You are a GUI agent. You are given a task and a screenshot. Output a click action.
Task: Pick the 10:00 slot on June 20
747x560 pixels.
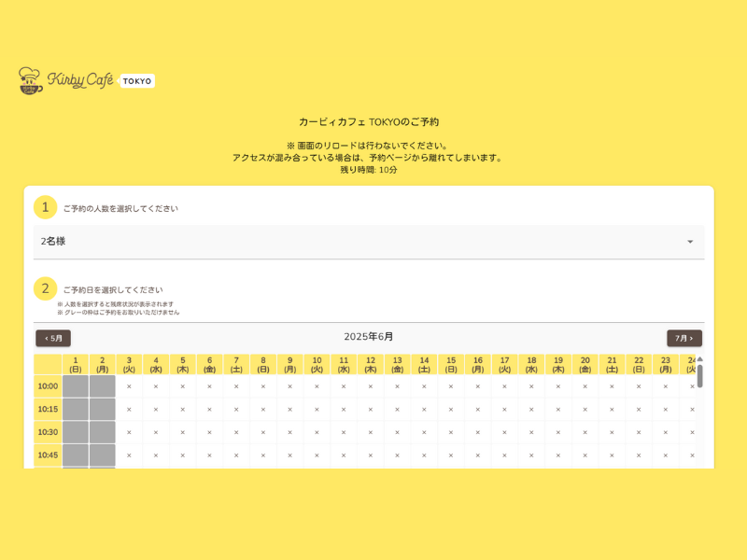pyautogui.click(x=585, y=386)
